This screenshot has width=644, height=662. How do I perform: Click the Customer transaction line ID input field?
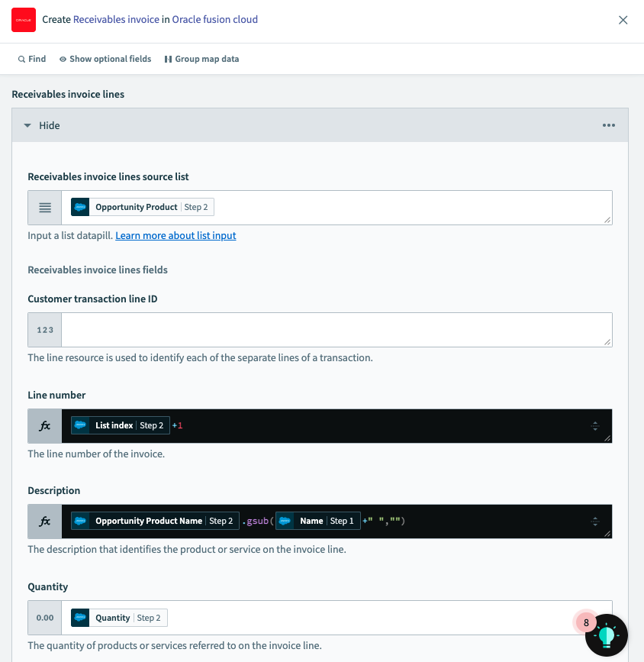(x=336, y=330)
